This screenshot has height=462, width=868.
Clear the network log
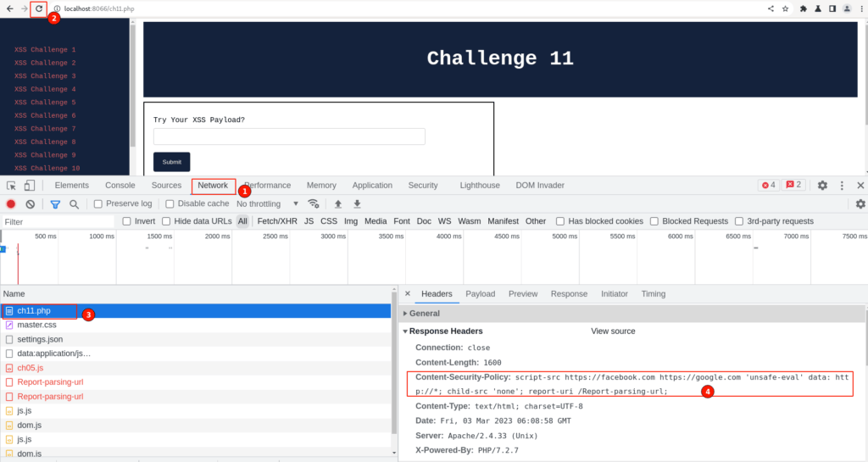pyautogui.click(x=30, y=204)
